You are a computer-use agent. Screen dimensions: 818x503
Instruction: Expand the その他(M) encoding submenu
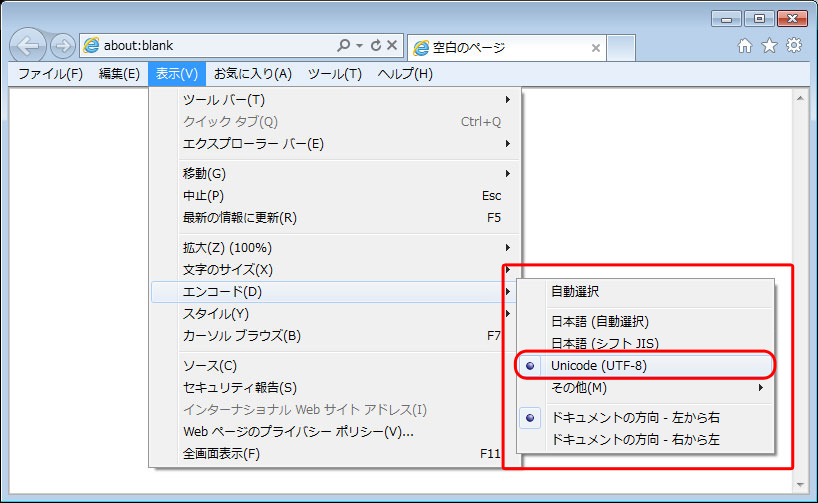645,388
